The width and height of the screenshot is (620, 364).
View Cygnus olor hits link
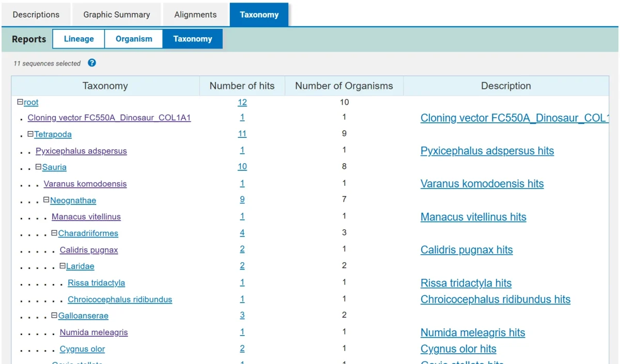pos(458,349)
